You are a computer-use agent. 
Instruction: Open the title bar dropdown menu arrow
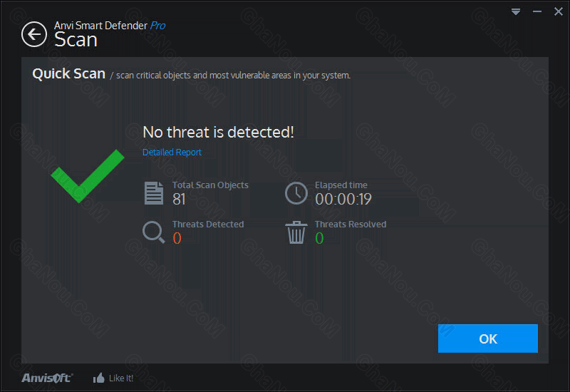516,12
